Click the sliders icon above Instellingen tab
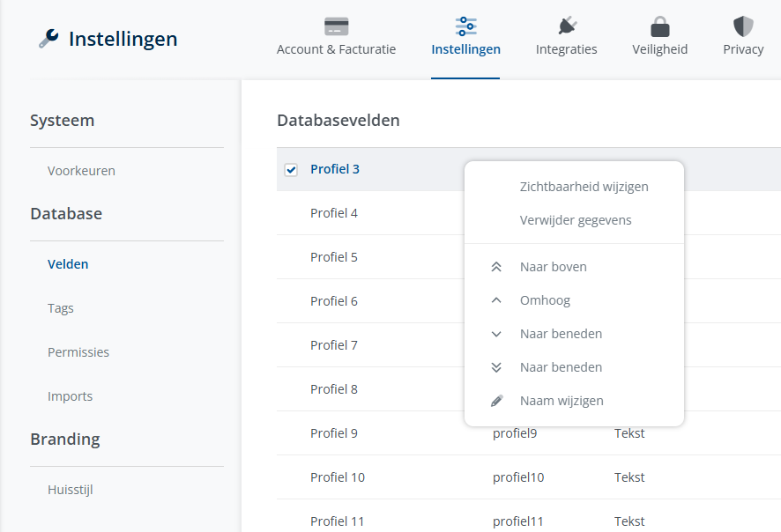The height and width of the screenshot is (532, 781). tap(465, 26)
